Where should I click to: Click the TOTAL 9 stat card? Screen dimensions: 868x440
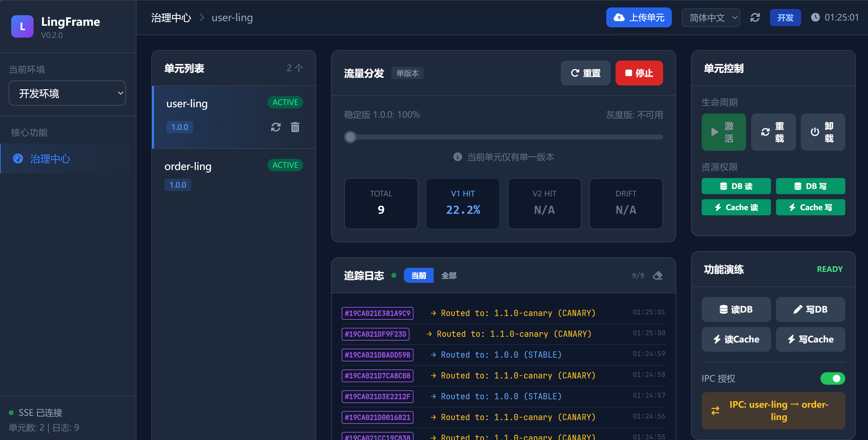pyautogui.click(x=381, y=204)
